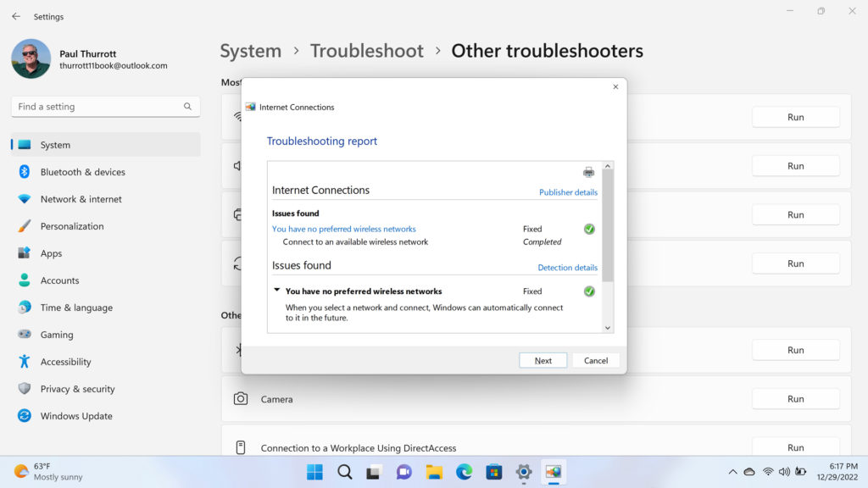Click the printer icon in troubleshooting report

[x=588, y=173]
